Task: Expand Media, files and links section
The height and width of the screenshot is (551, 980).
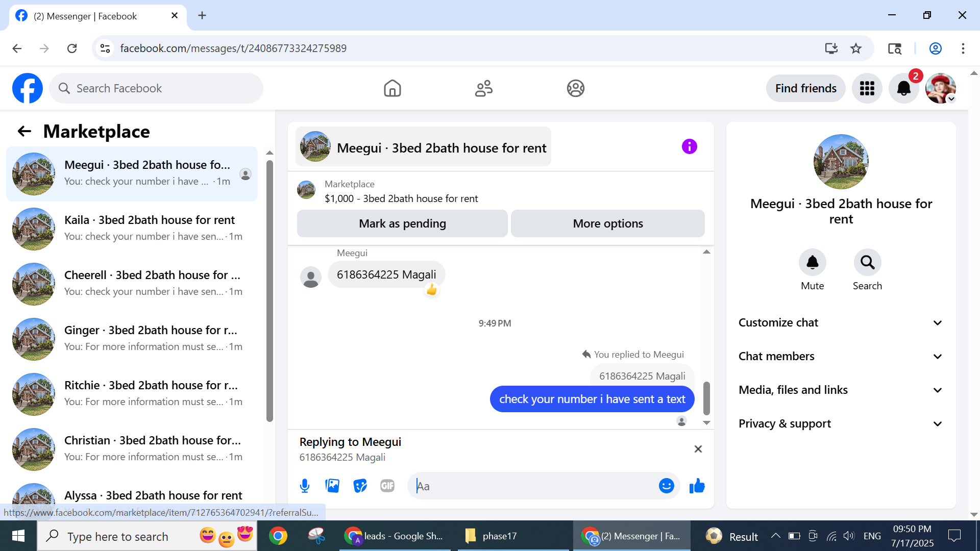Action: (x=841, y=390)
